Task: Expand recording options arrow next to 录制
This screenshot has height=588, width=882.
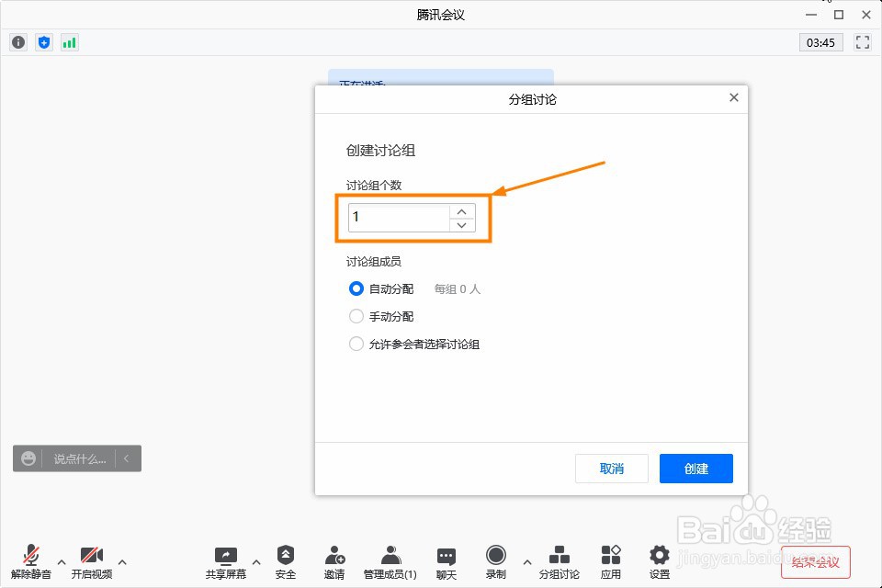Action: click(x=527, y=561)
